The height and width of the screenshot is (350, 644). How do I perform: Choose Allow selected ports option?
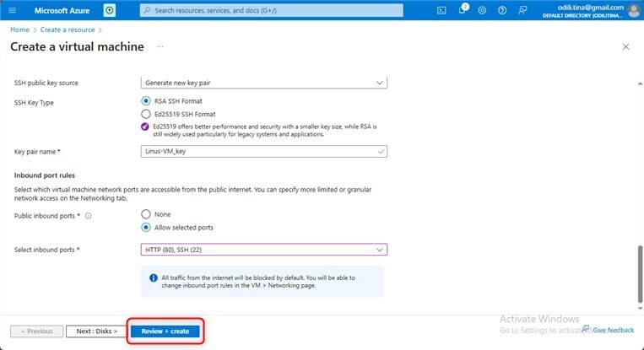[x=146, y=228]
